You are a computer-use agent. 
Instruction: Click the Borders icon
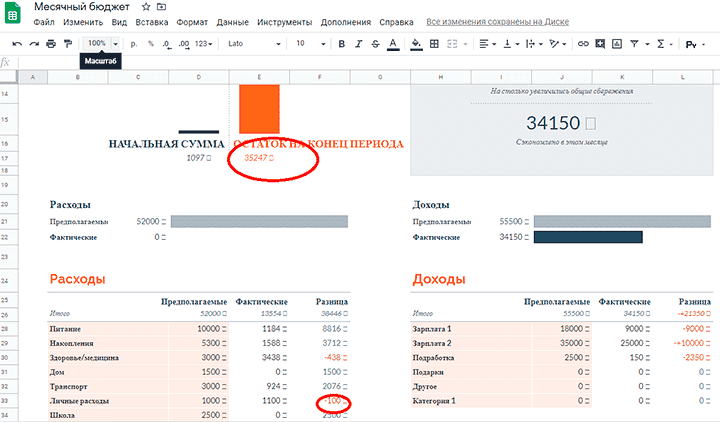[x=435, y=44]
